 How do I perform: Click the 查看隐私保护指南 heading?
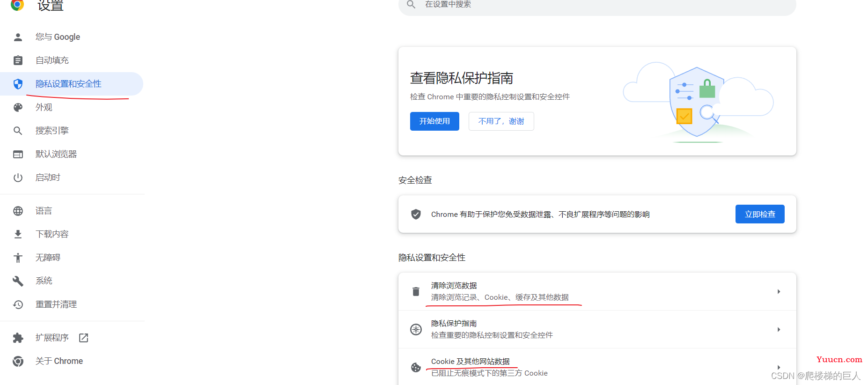coord(462,78)
